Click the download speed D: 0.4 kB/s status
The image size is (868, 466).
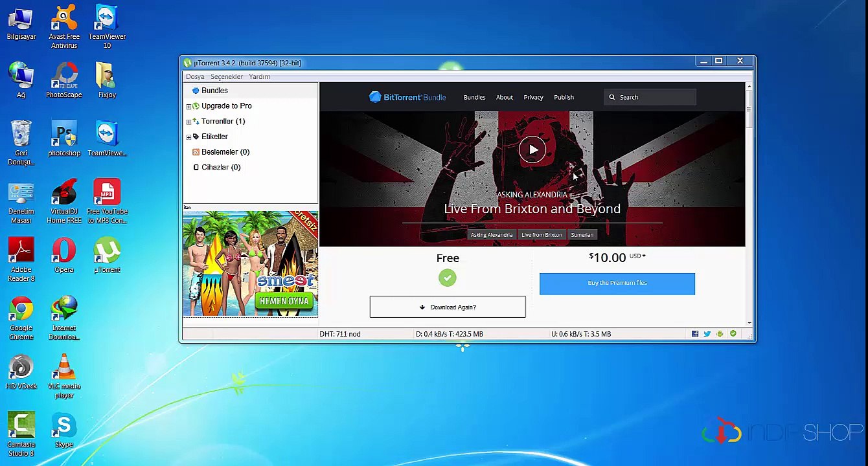tap(450, 334)
